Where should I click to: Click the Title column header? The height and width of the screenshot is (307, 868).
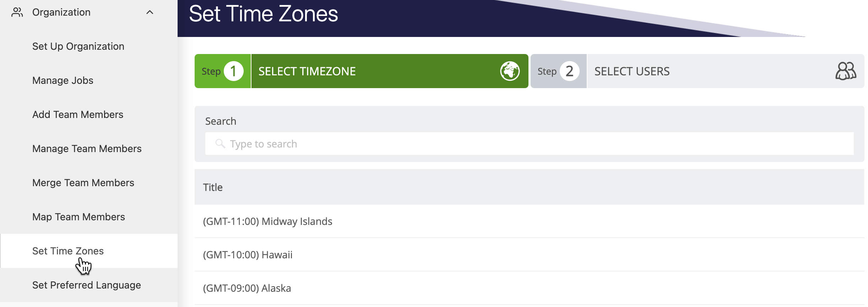click(213, 187)
